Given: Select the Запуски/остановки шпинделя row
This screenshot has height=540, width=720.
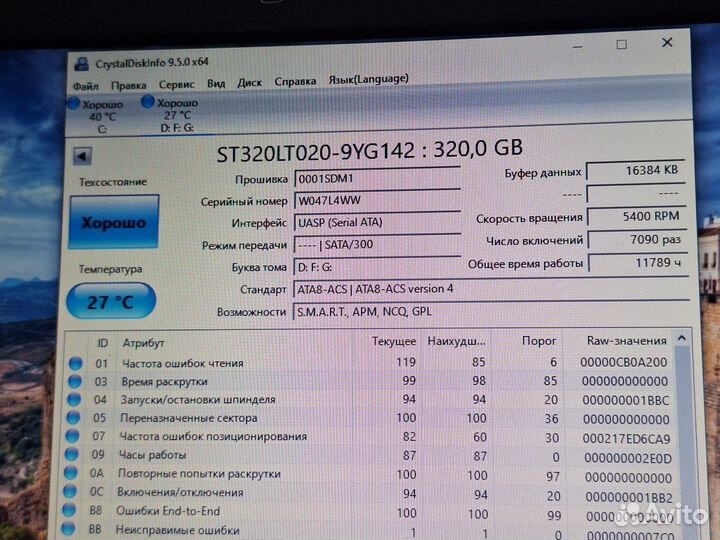Looking at the screenshot, I should pyautogui.click(x=370, y=399).
